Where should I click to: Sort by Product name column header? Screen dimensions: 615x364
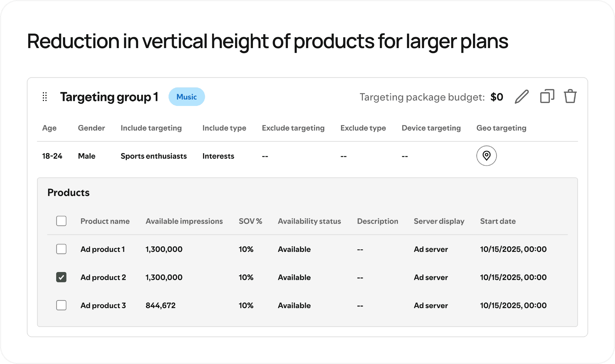point(105,221)
